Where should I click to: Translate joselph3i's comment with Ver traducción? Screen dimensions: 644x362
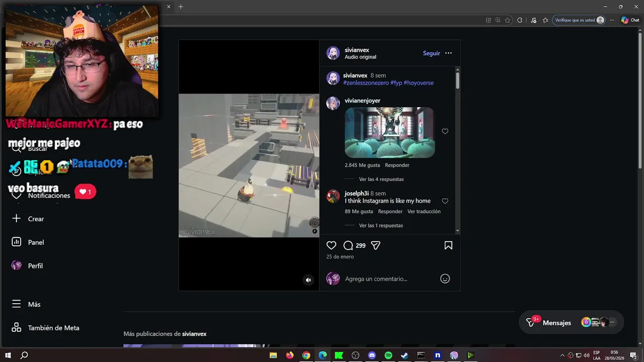click(424, 212)
